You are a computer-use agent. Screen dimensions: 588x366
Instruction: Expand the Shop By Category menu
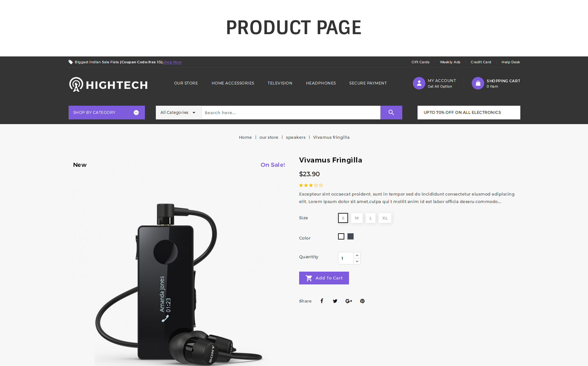[x=107, y=113]
